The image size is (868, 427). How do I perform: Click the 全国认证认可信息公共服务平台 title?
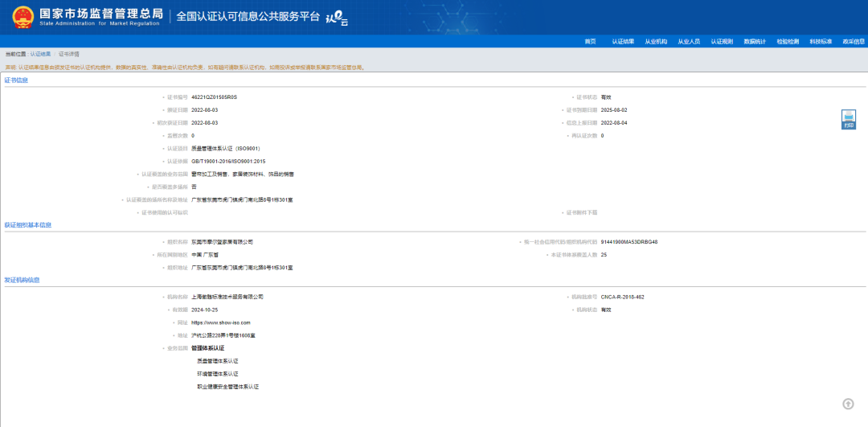point(248,16)
